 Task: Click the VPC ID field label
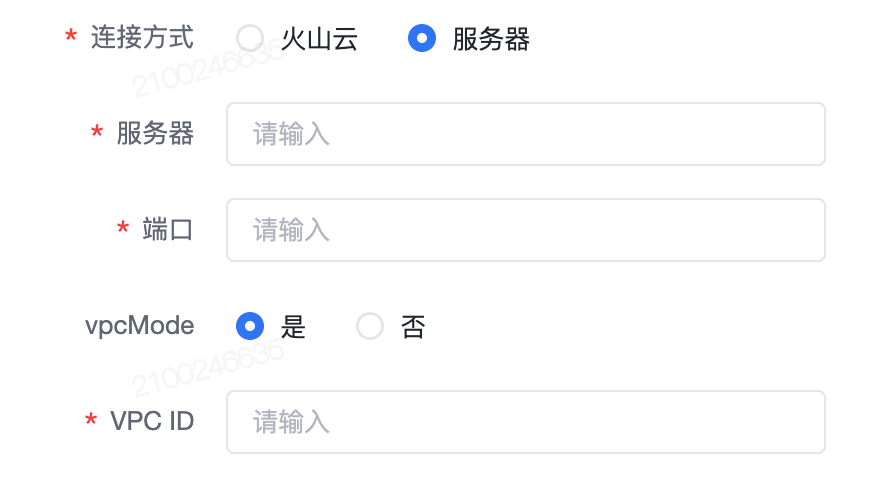click(152, 422)
